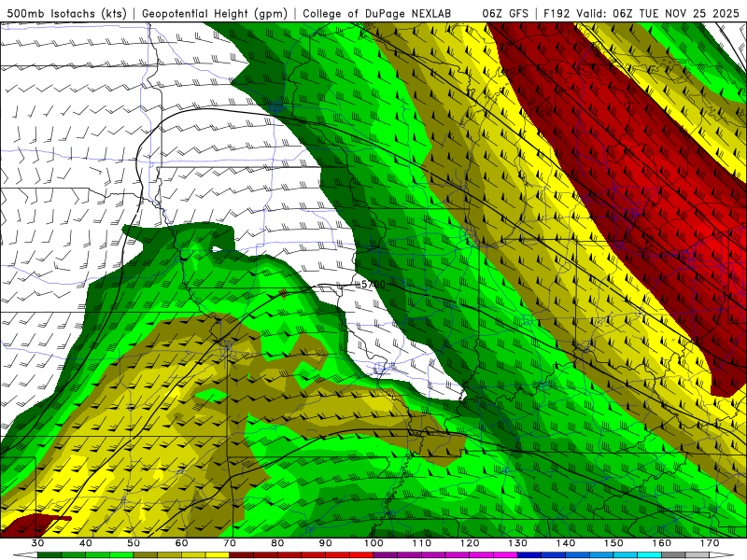Click the '70' value on the color scale
747x560 pixels.
pyautogui.click(x=230, y=543)
